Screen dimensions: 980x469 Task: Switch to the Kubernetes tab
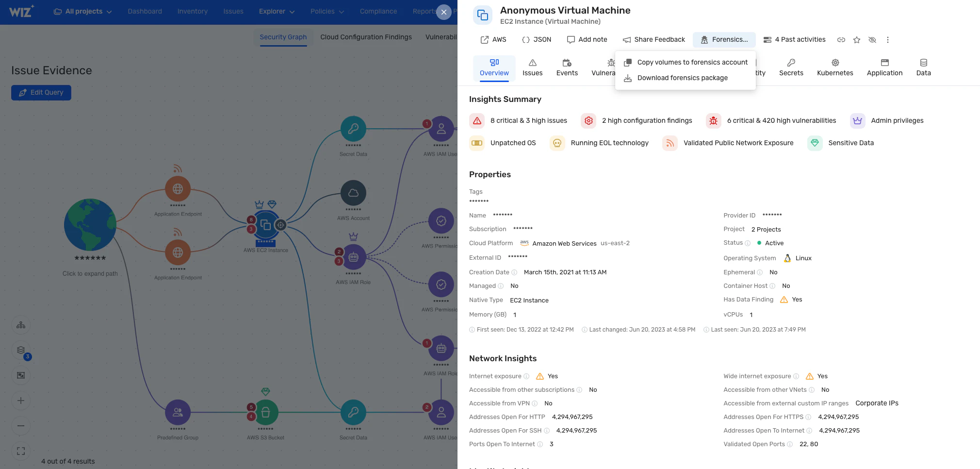835,68
